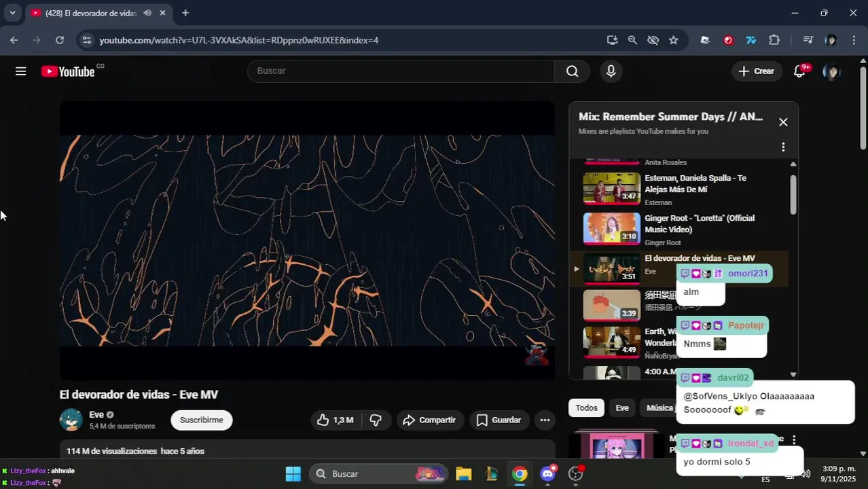
Task: Open more actions menu next to Guardar
Action: (x=545, y=420)
